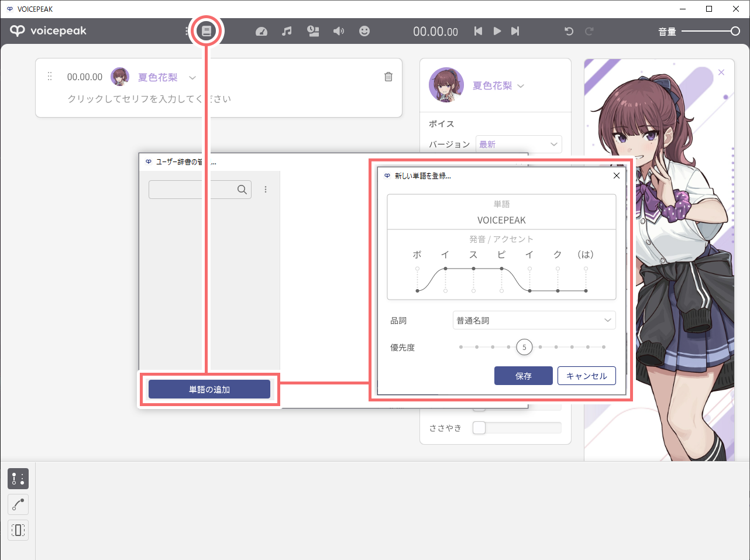This screenshot has height=560, width=750.
Task: Click the search magnifier in user dictionary
Action: click(242, 190)
